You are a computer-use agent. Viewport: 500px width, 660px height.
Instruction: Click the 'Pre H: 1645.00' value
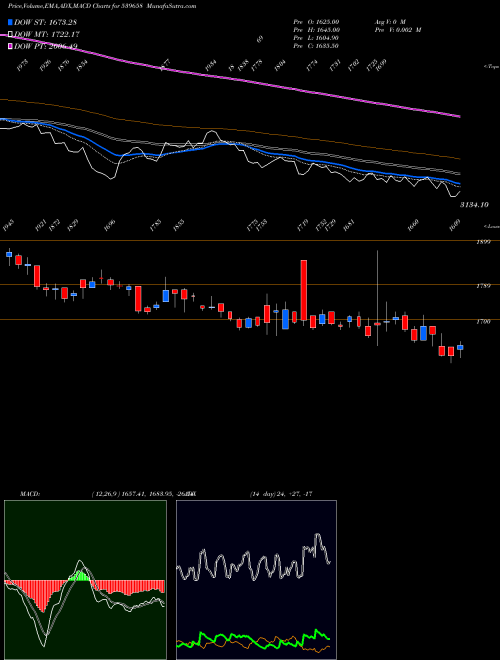point(317,30)
